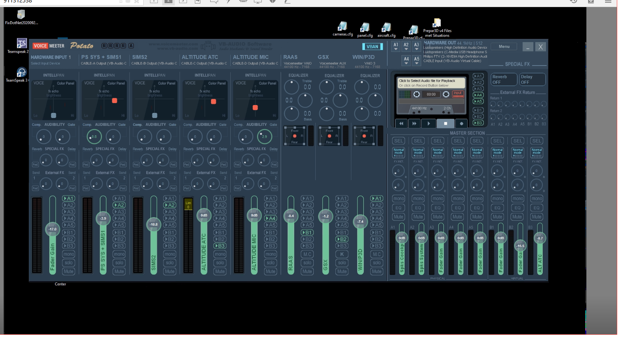The image size is (644, 354).
Task: Click the WIN/P3D fader knob at -7.4
Action: coord(360,221)
